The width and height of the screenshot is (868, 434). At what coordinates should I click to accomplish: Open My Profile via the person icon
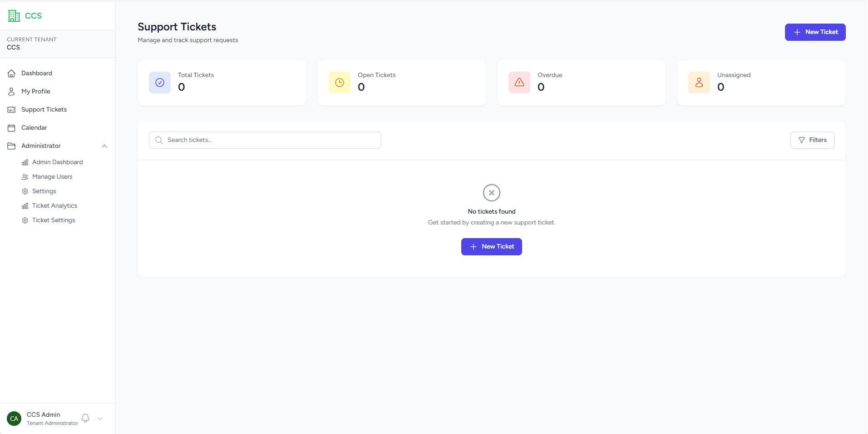pyautogui.click(x=11, y=91)
